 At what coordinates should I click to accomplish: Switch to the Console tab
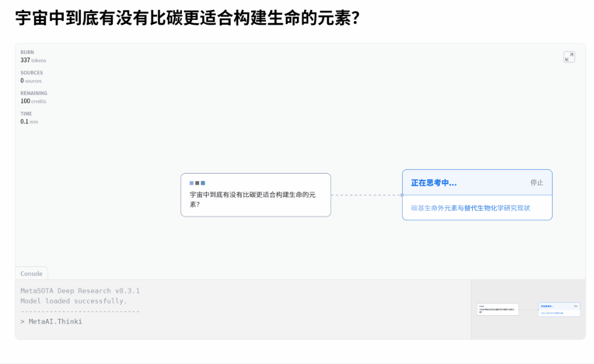click(32, 274)
